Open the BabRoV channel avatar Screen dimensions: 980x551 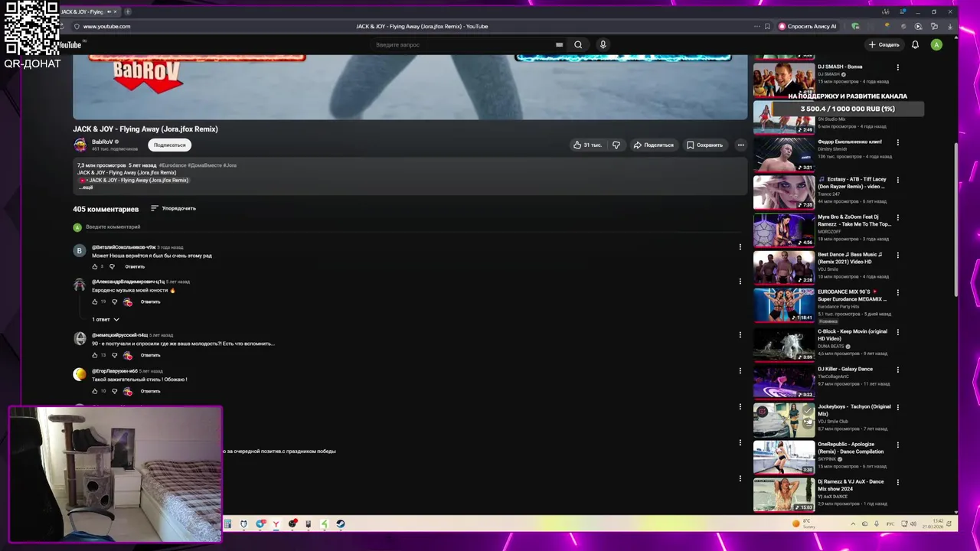click(x=80, y=145)
